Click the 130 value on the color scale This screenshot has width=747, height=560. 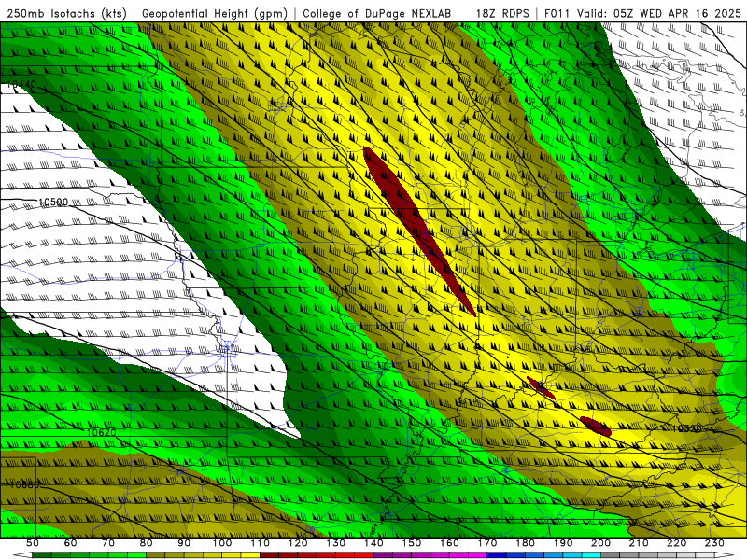pyautogui.click(x=336, y=543)
